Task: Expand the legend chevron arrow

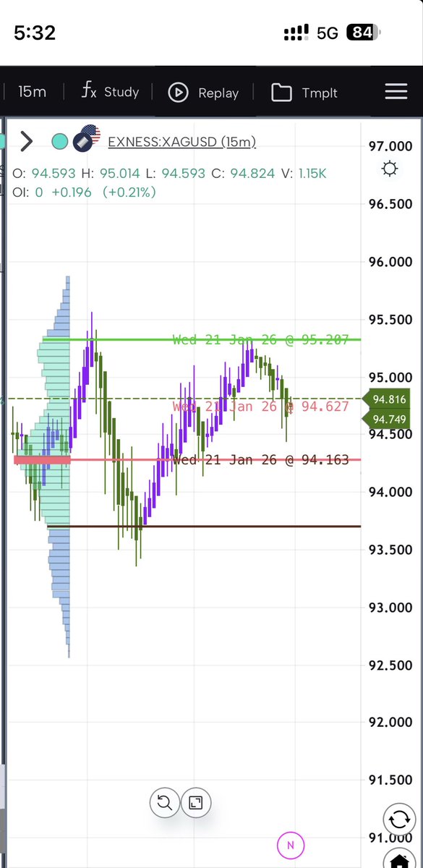Action: pos(27,141)
